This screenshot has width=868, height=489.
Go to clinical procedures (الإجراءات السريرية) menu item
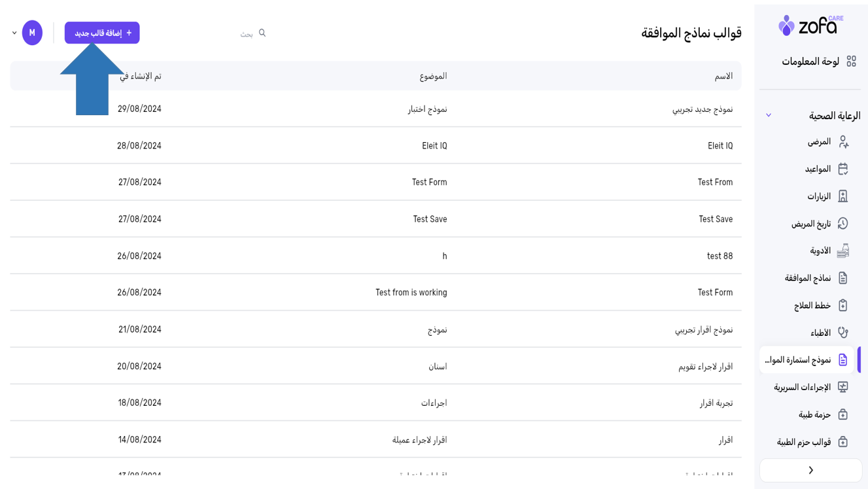[x=803, y=388]
